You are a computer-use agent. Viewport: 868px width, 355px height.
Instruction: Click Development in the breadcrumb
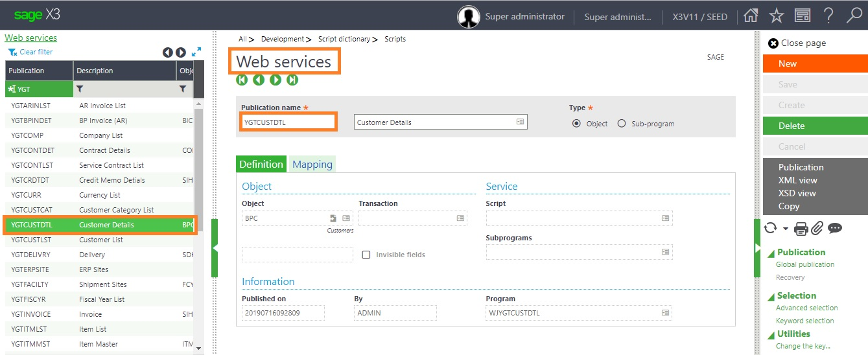[x=283, y=39]
